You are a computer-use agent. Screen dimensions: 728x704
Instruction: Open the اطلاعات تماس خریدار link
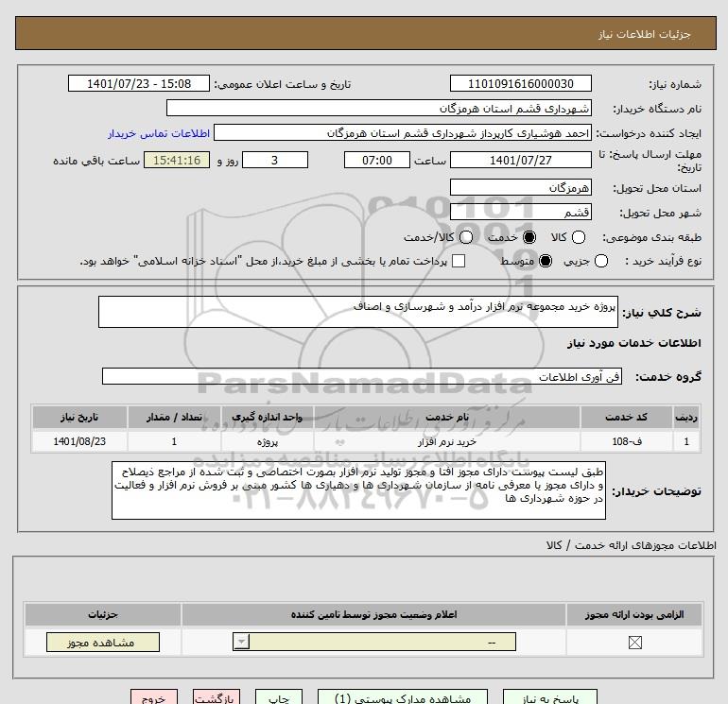click(x=159, y=133)
